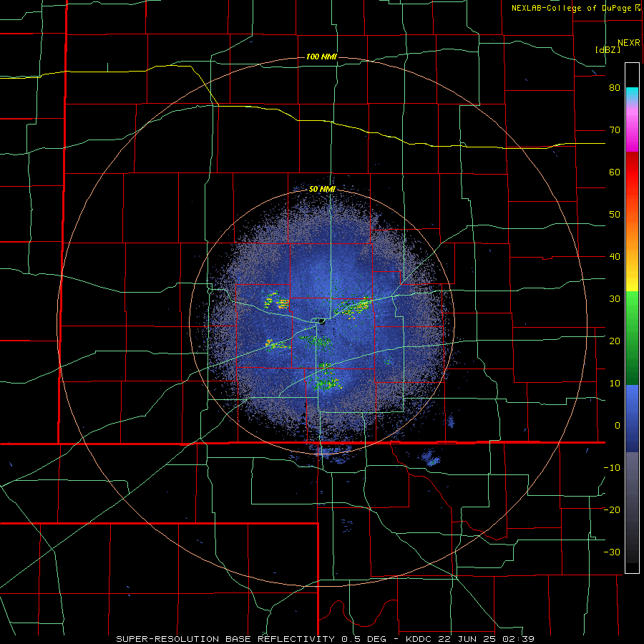This screenshot has width=644, height=644.
Task: Click the 10 value on dBZ scale
Action: [x=615, y=384]
